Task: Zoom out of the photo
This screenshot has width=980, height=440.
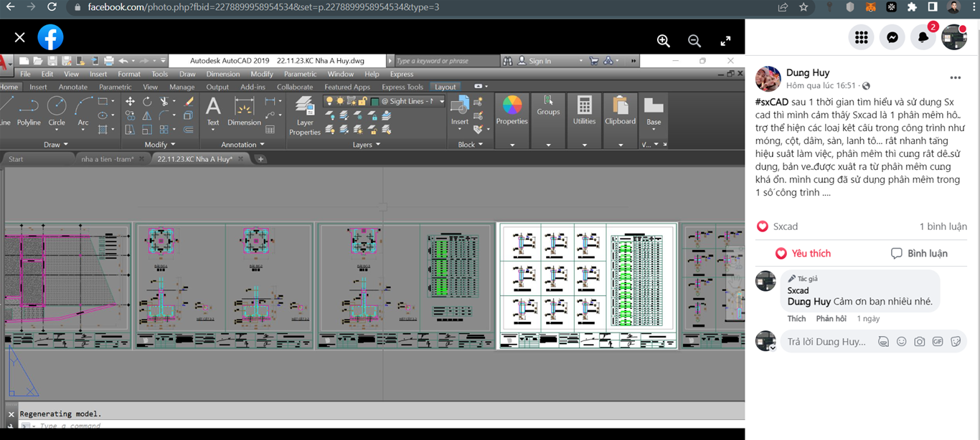Action: tap(694, 41)
